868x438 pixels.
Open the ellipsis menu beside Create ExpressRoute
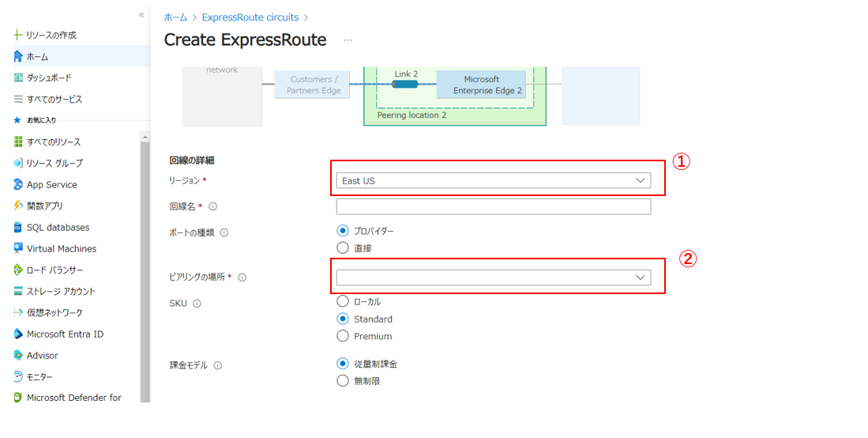pos(347,40)
